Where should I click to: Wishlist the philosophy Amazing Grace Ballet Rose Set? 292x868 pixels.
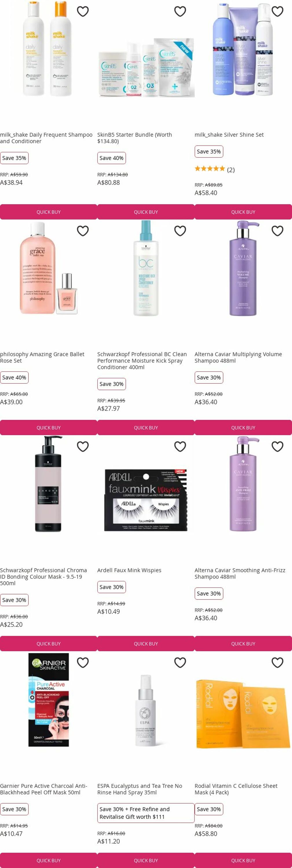coord(82,231)
